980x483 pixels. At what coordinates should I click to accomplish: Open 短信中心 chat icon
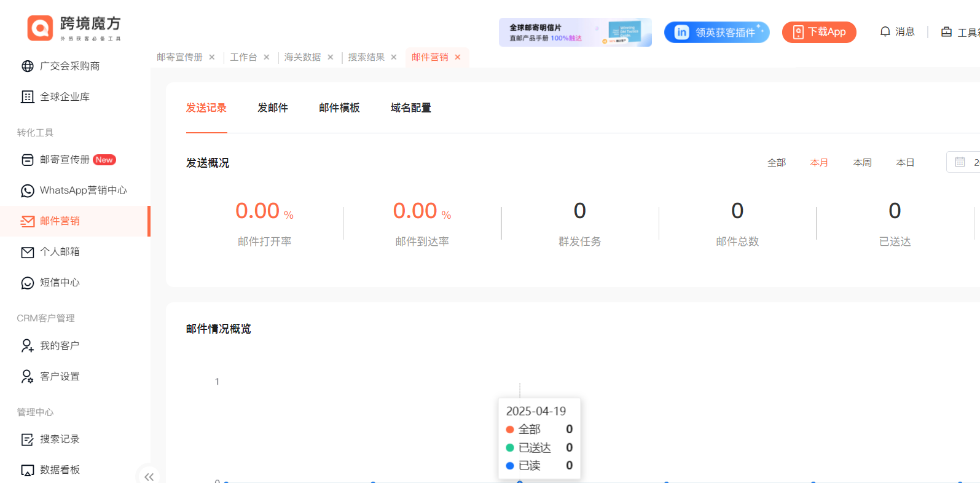click(28, 283)
